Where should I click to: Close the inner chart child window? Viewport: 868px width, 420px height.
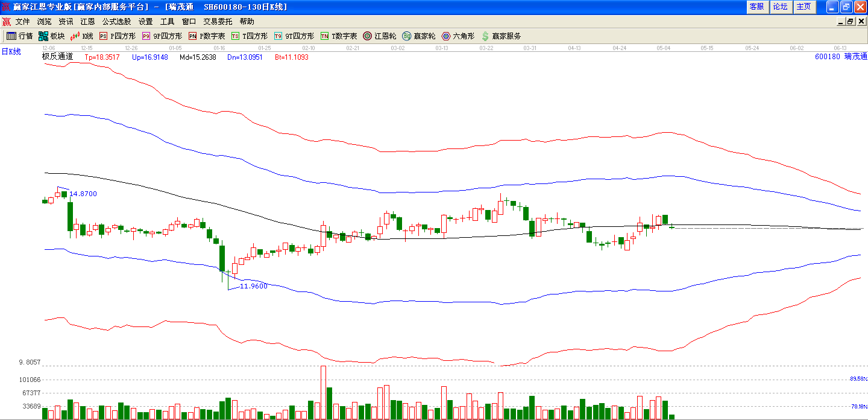861,22
